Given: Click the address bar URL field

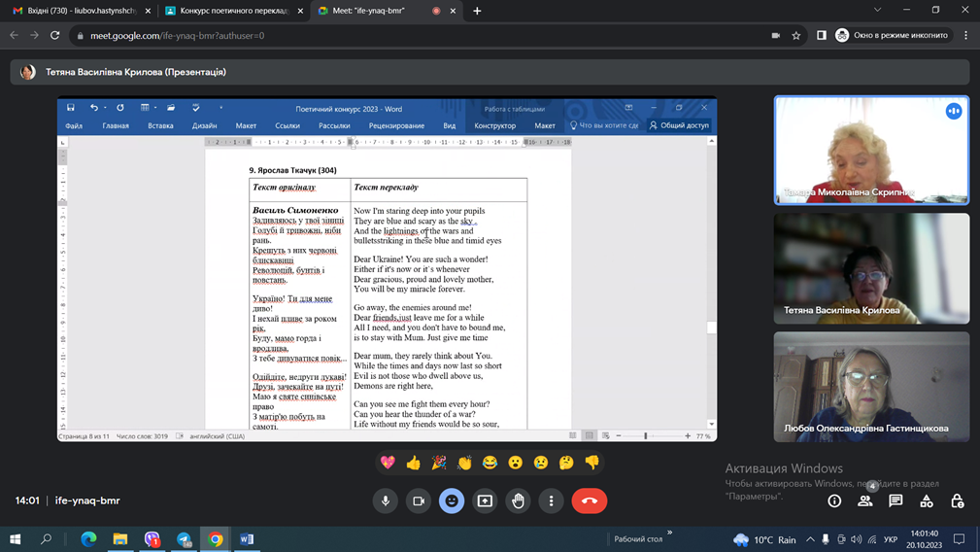Looking at the screenshot, I should [x=389, y=35].
